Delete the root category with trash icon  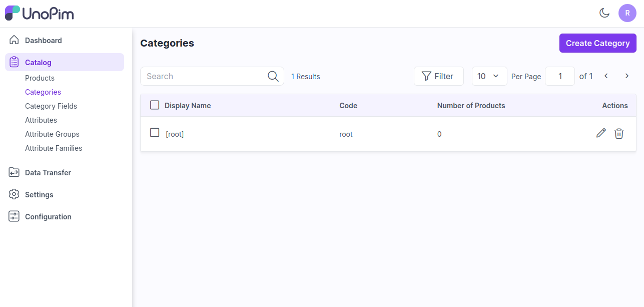[619, 134]
